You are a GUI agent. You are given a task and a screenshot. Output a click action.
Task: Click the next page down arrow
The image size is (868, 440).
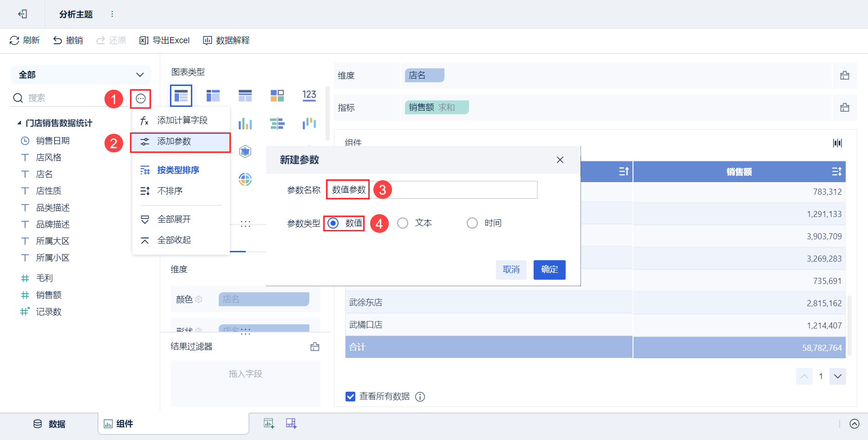pyautogui.click(x=838, y=376)
